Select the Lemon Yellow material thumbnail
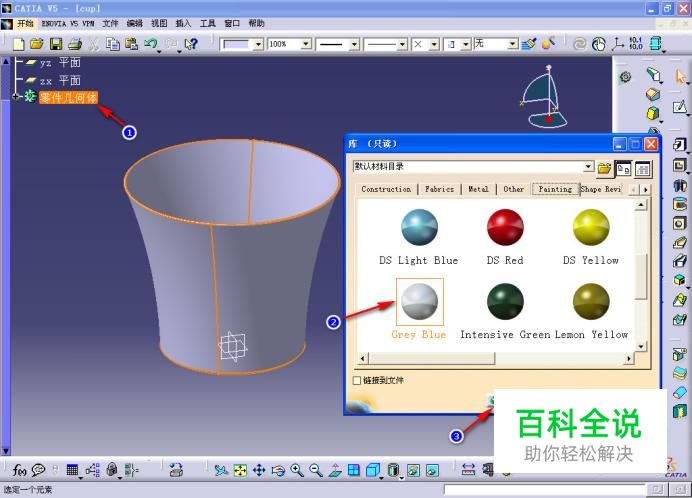This screenshot has width=692, height=498. (x=591, y=302)
